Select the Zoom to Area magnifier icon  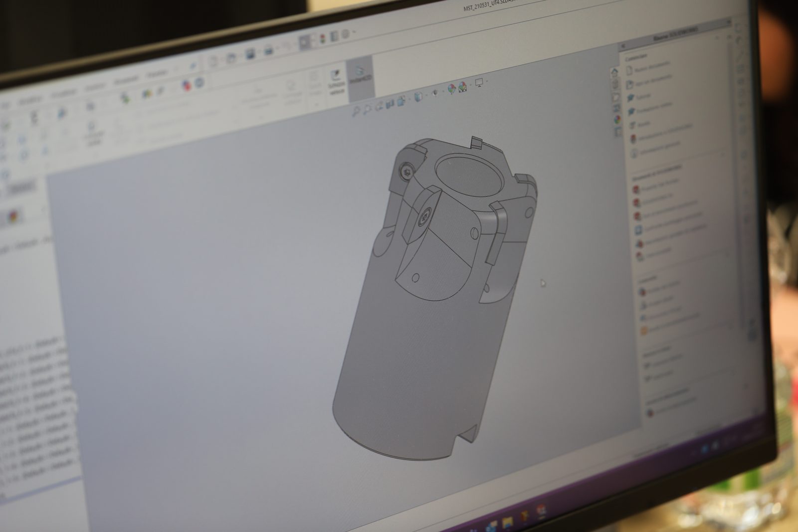pos(367,109)
